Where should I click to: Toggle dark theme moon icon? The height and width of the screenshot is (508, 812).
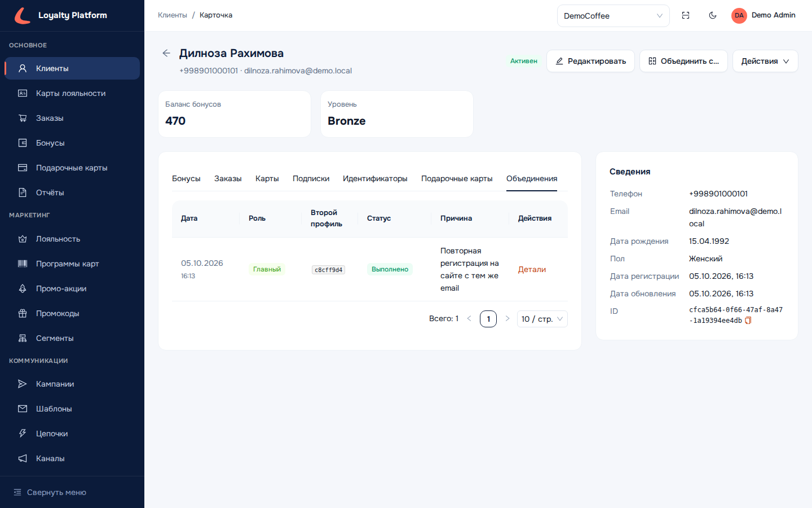pyautogui.click(x=713, y=15)
